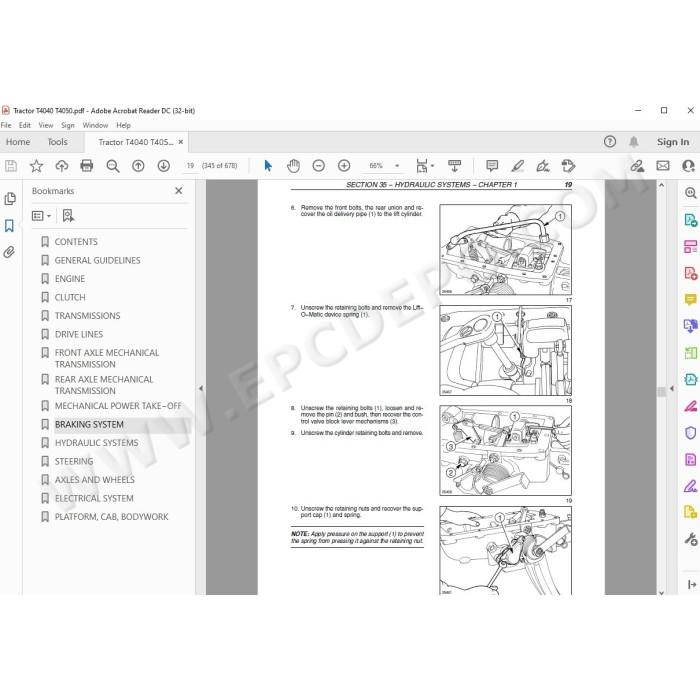Jump to GENERAL GUIDELINES bookmark
700x700 pixels.
tap(97, 260)
